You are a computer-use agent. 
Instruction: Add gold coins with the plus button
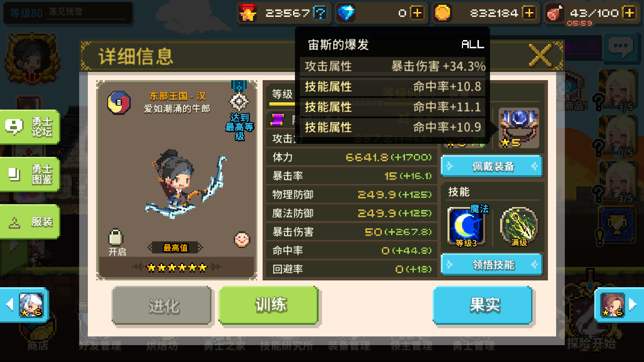click(529, 13)
